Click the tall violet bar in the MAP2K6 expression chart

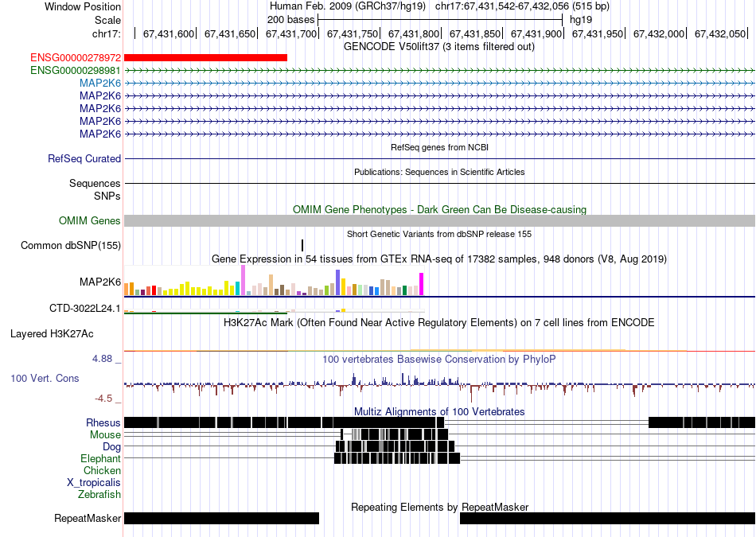243,280
